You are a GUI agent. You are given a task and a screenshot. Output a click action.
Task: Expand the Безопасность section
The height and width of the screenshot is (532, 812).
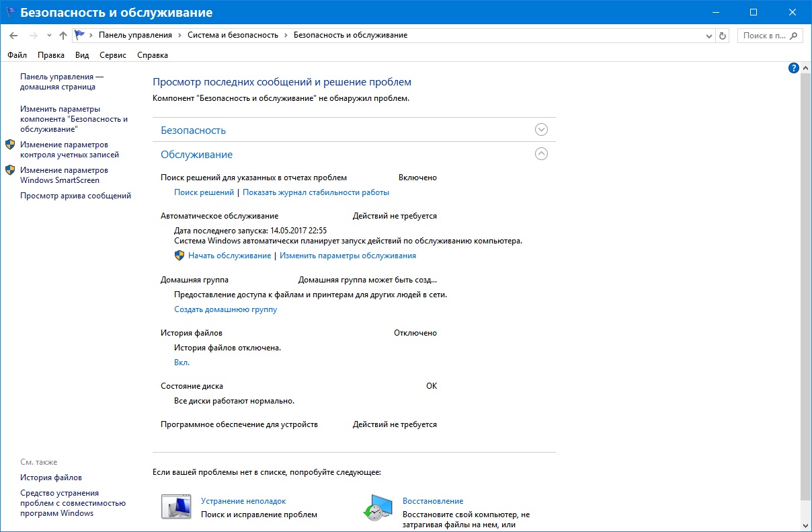541,130
